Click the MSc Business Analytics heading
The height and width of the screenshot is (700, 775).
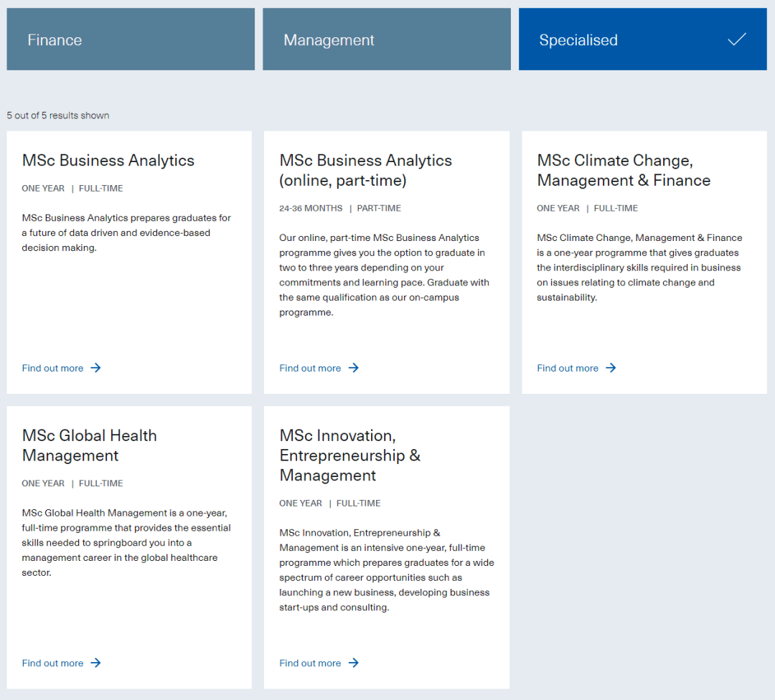(x=108, y=160)
